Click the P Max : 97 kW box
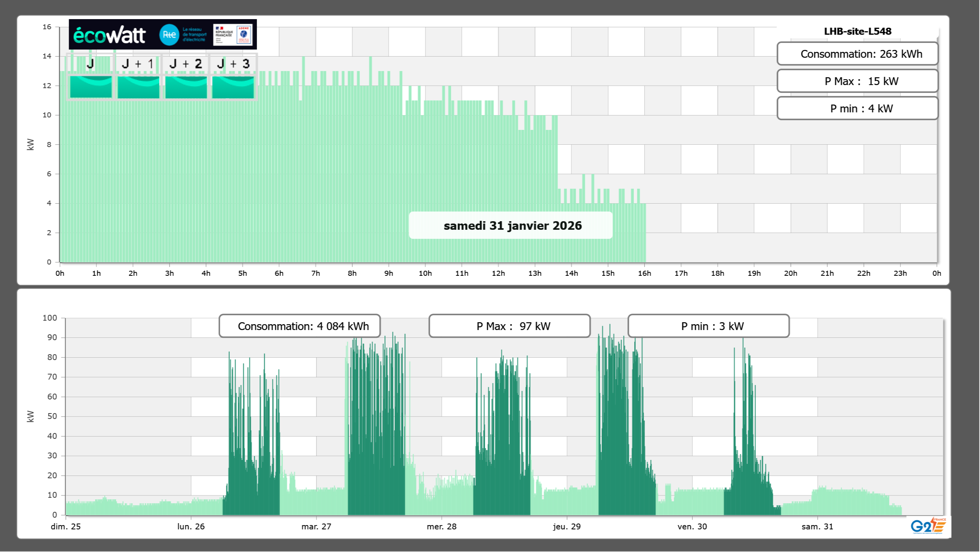The height and width of the screenshot is (552, 980). (509, 326)
